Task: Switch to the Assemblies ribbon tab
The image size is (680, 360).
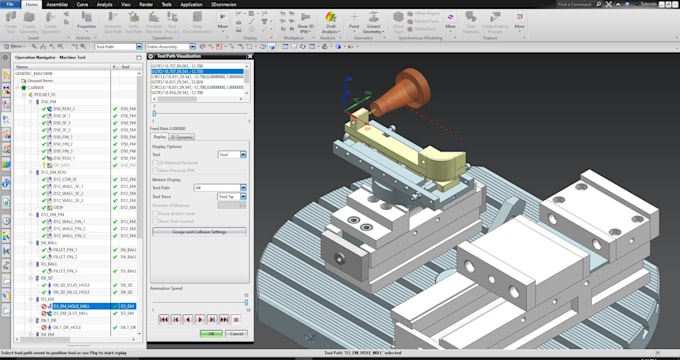Action: 57,4
